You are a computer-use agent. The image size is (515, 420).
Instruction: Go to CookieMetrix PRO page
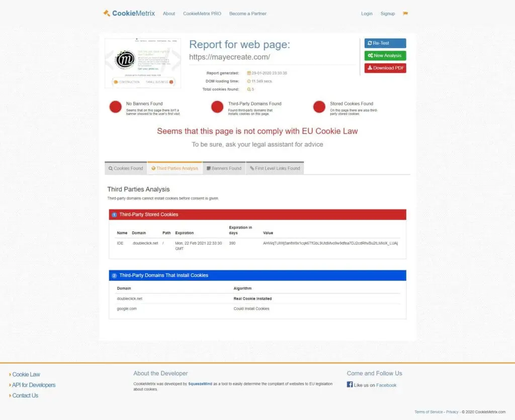click(202, 14)
